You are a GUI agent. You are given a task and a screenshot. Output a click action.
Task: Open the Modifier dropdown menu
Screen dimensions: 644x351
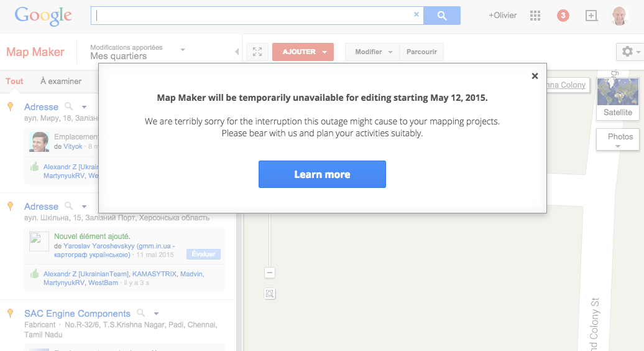(372, 52)
